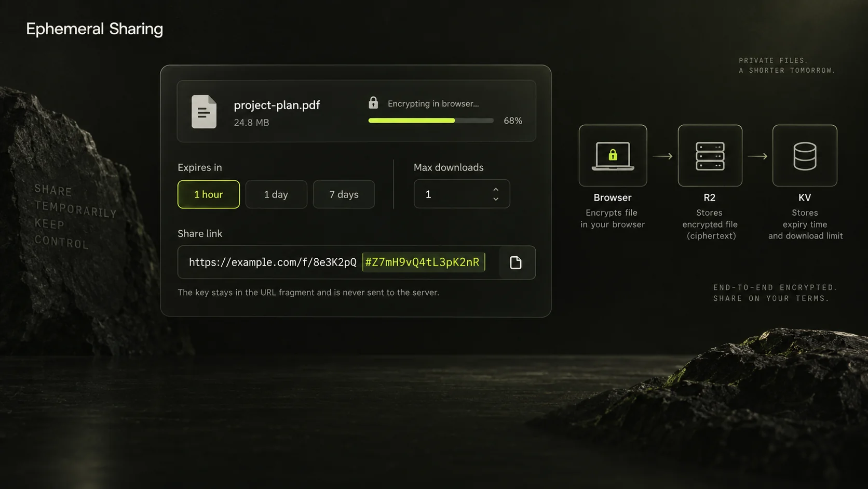868x489 pixels.
Task: Click the KV database cylinder icon tile
Action: (805, 155)
